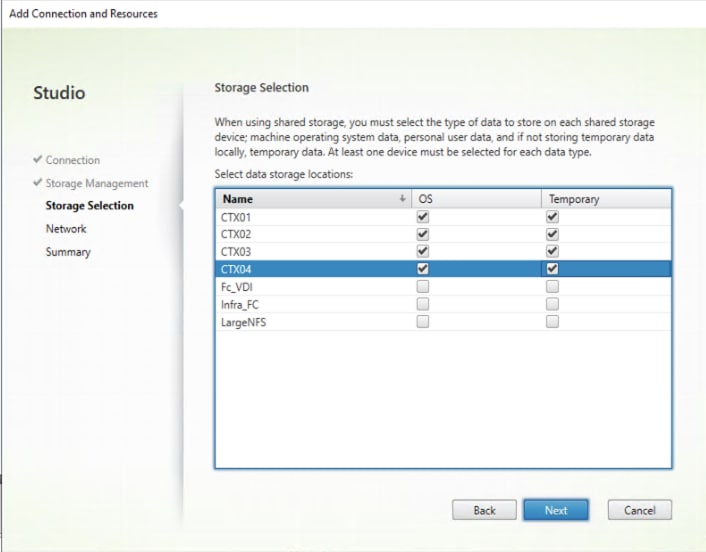Enable OS storage on LargeNFS
This screenshot has width=706, height=552.
click(422, 321)
